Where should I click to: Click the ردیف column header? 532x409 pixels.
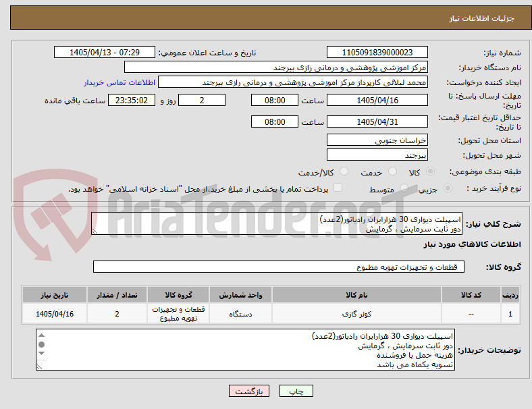[x=510, y=295]
